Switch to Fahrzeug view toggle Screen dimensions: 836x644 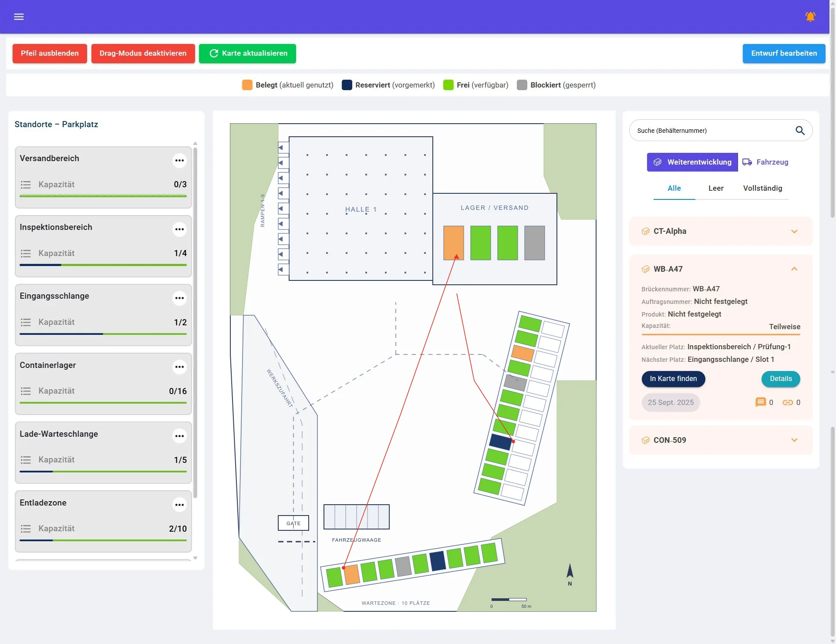click(x=765, y=162)
